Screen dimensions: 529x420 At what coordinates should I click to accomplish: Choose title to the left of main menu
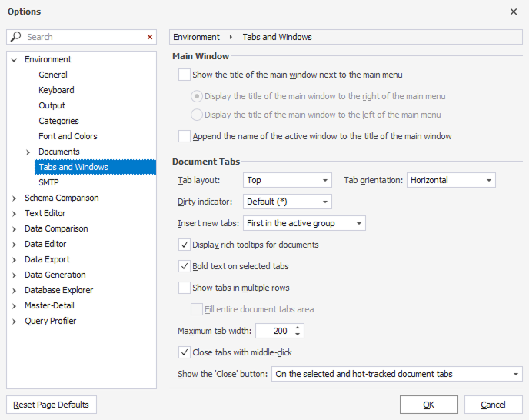(x=197, y=115)
